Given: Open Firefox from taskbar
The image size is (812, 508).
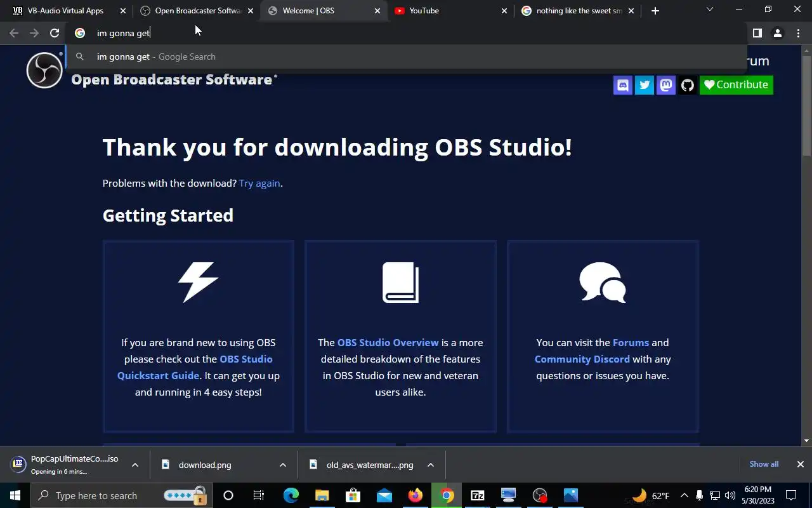Looking at the screenshot, I should click(416, 495).
